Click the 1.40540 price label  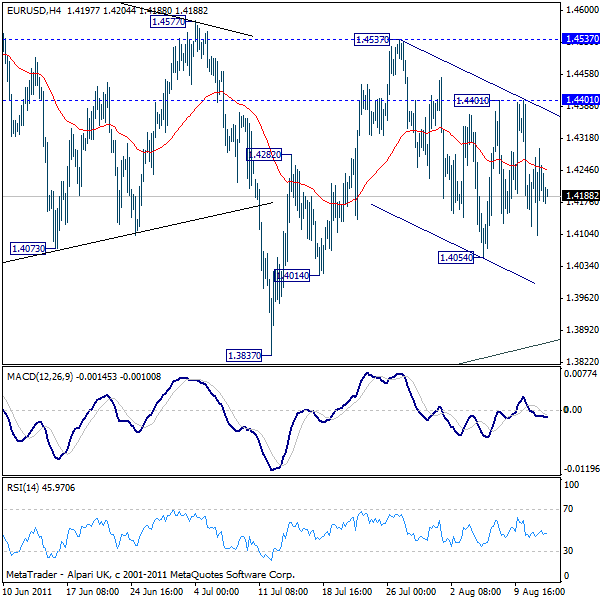(x=455, y=257)
